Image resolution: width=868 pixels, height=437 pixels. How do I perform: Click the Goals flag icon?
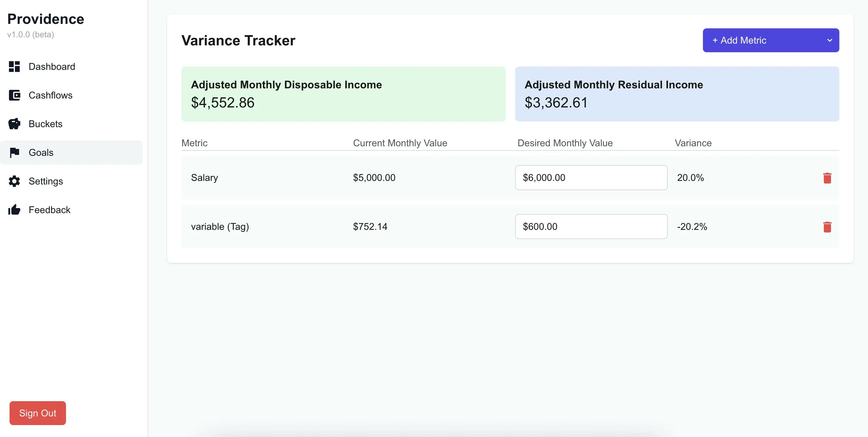click(x=14, y=153)
